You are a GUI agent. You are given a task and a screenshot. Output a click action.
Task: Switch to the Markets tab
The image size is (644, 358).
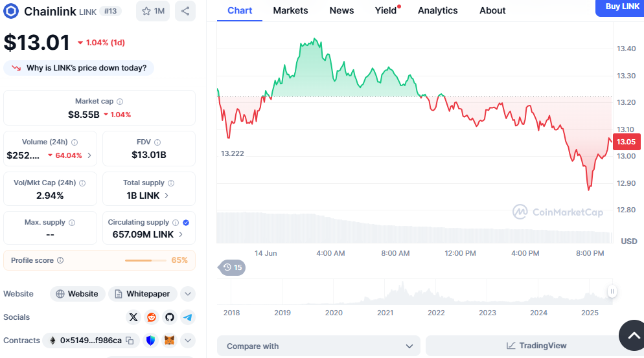point(290,10)
